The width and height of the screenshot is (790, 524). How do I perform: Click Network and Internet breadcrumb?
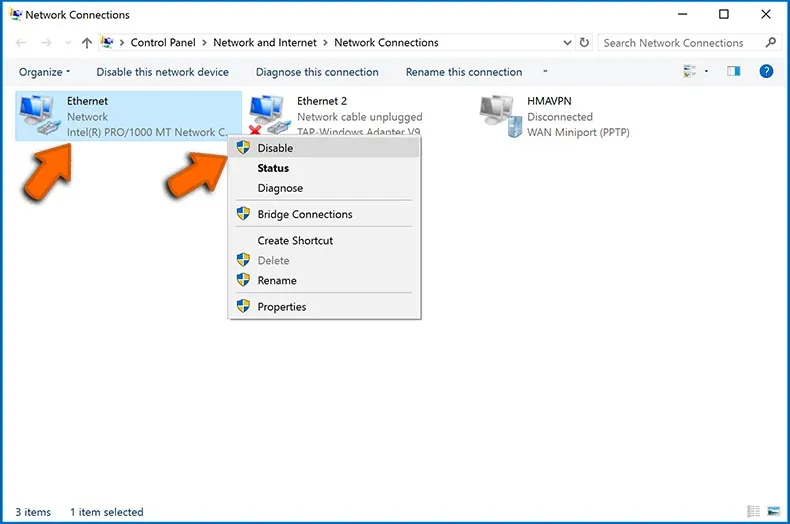pos(264,43)
